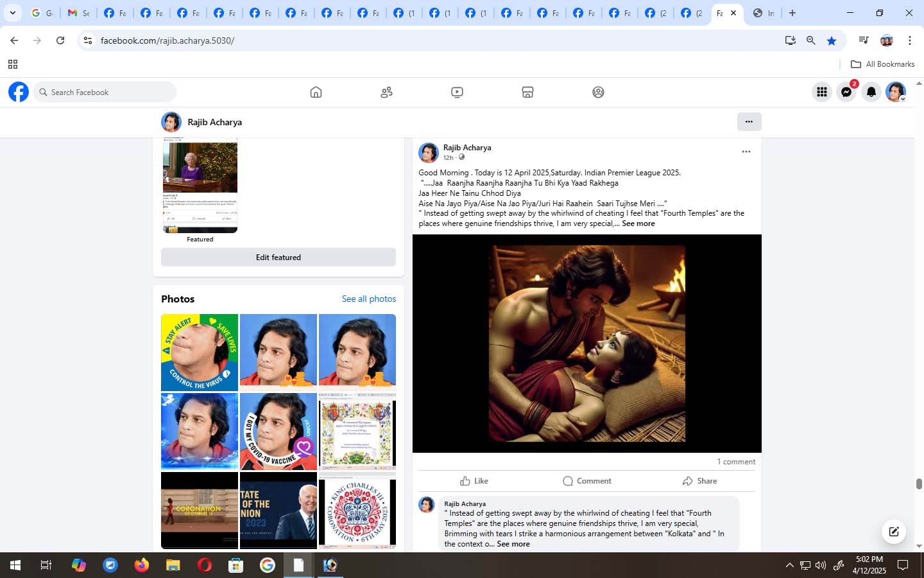Image resolution: width=924 pixels, height=578 pixels.
Task: Open the State of the Union 2023 photo
Action: pyautogui.click(x=278, y=511)
